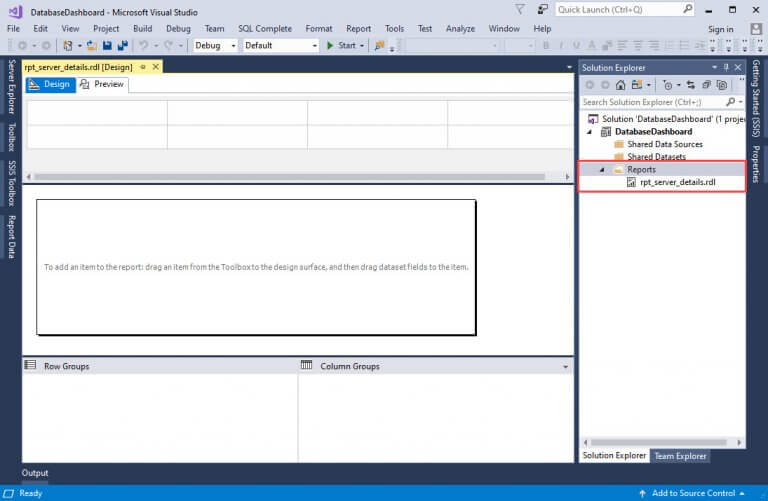Click the Auto Hide pin of Solution Explorer
Screen dimensions: 768x501
[726, 67]
